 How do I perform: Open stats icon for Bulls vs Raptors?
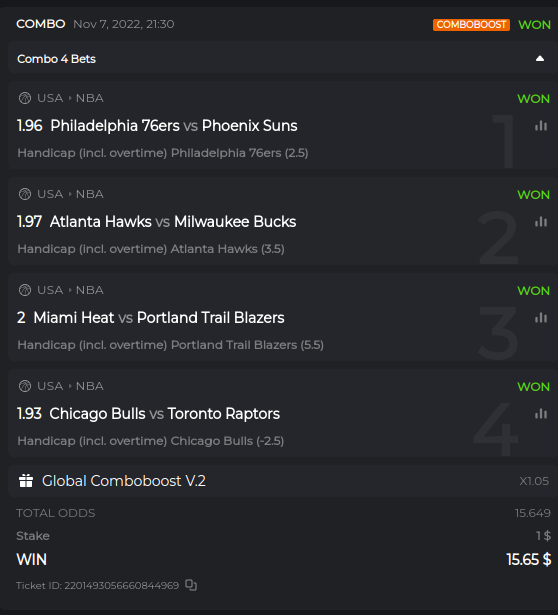pyautogui.click(x=541, y=414)
